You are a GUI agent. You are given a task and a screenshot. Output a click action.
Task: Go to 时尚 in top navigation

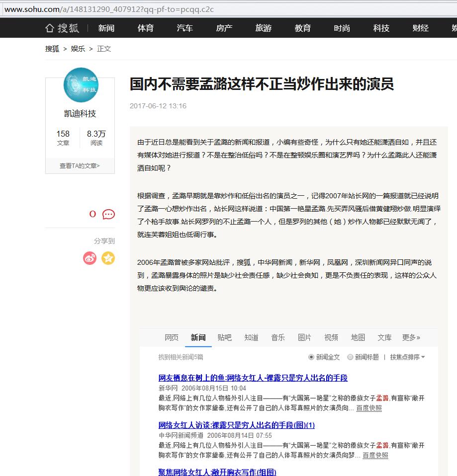[342, 28]
